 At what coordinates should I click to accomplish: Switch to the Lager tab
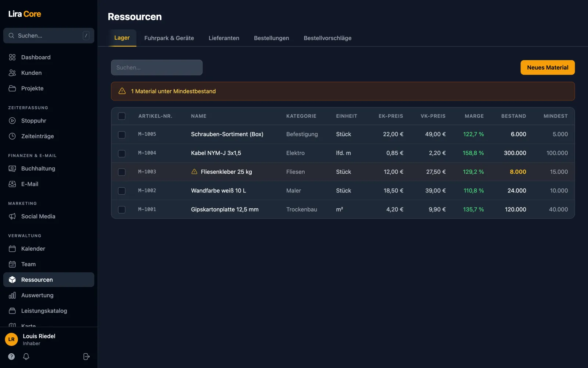(x=122, y=38)
